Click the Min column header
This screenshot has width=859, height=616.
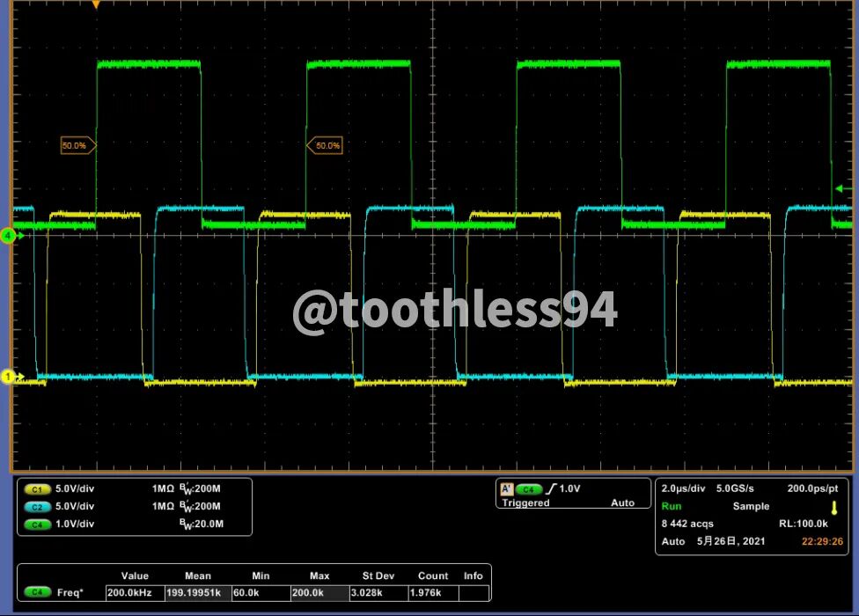pyautogui.click(x=261, y=576)
